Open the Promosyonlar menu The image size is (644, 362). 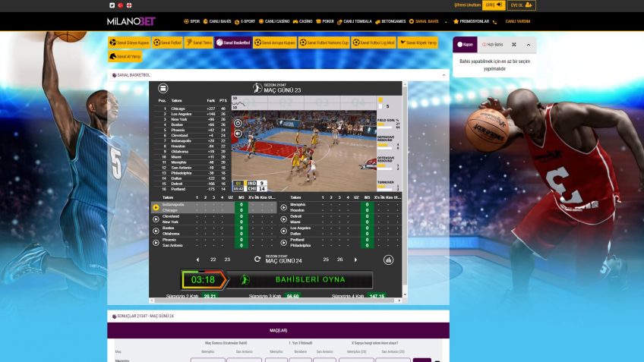point(471,21)
